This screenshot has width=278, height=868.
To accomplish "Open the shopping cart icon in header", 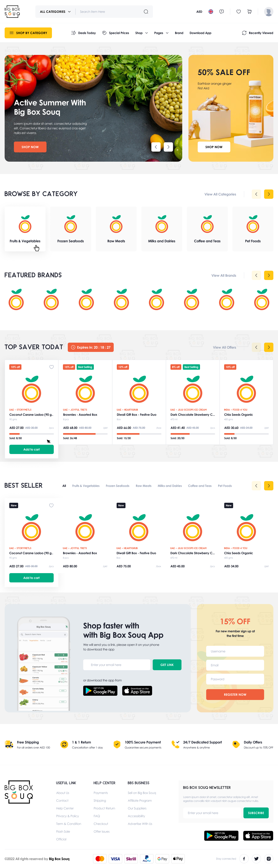I will click(x=249, y=12).
